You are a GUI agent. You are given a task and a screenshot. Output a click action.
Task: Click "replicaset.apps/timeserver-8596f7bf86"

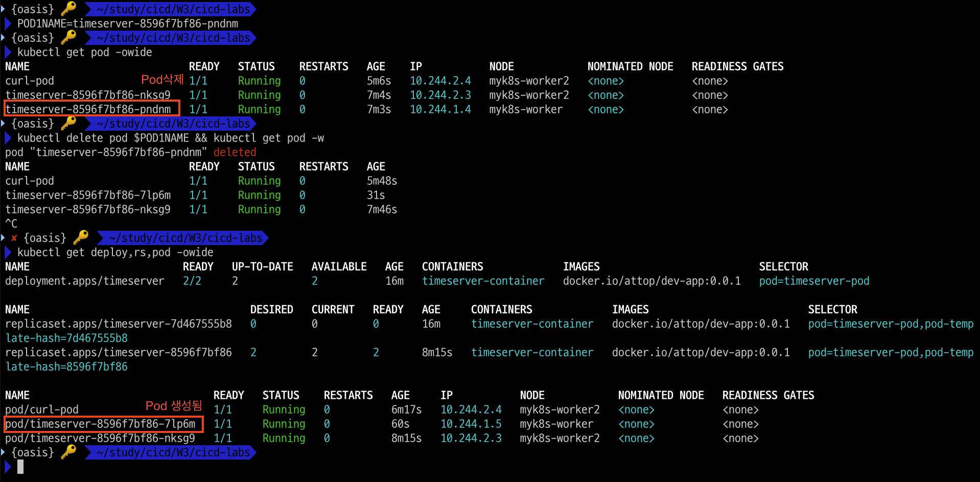click(x=119, y=352)
